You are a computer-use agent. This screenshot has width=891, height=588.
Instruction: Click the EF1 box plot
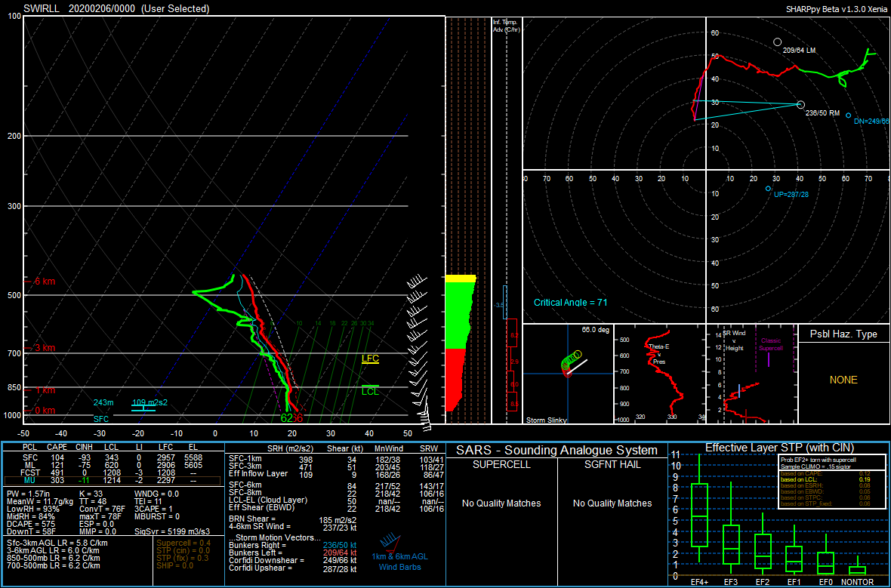[x=794, y=558]
